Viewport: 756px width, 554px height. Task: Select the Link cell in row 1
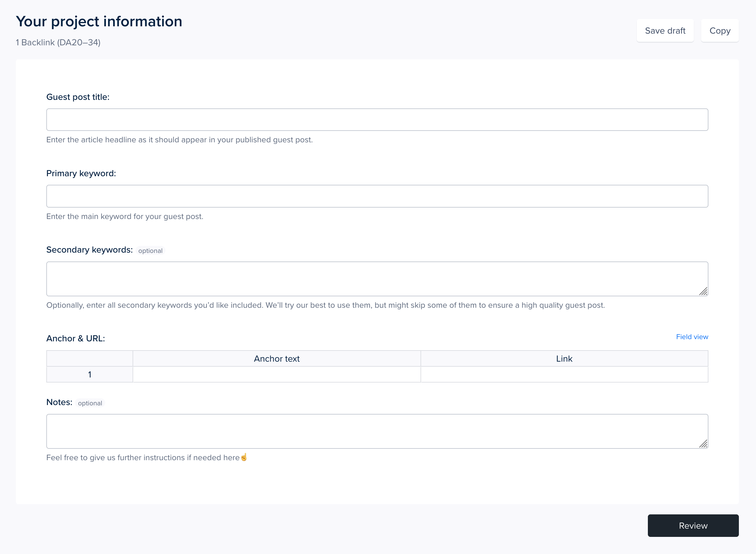pos(564,374)
